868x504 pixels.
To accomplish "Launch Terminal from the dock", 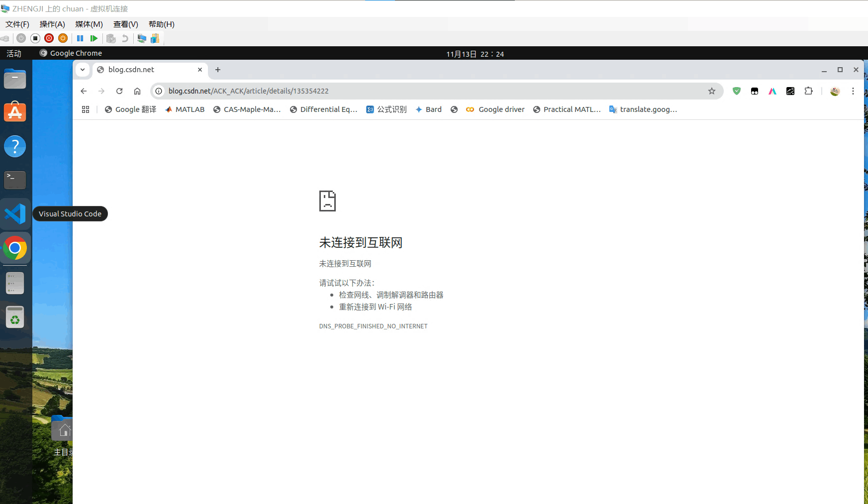I will click(x=15, y=180).
